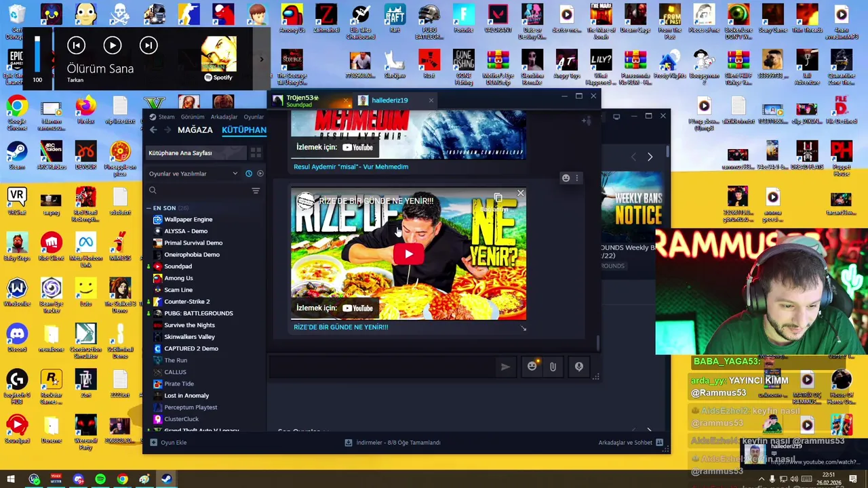The width and height of the screenshot is (868, 488).
Task: Add reaction emoji to chat message
Action: [x=566, y=178]
